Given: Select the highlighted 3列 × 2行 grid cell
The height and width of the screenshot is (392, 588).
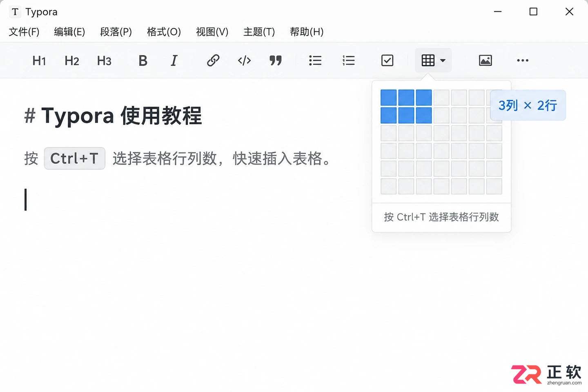Looking at the screenshot, I should [x=424, y=115].
